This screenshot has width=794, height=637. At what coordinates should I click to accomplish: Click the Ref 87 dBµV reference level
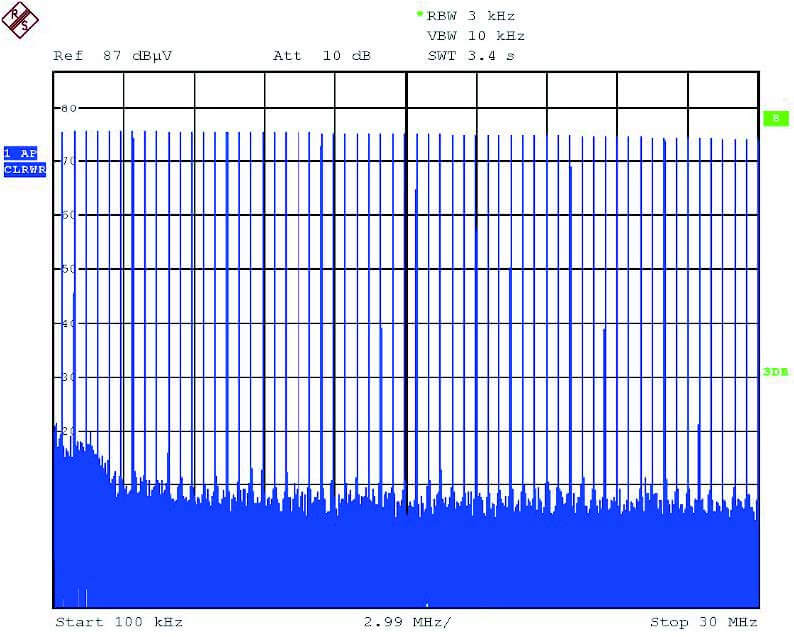(112, 56)
